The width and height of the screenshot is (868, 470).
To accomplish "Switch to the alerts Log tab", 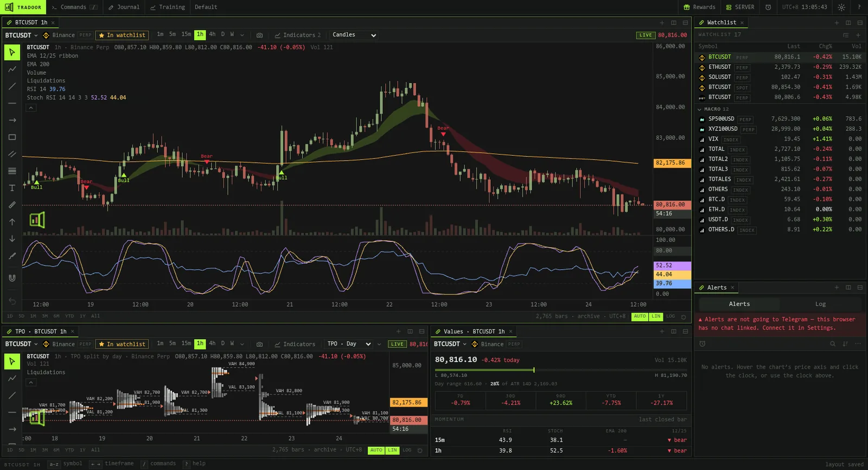I will pos(820,304).
